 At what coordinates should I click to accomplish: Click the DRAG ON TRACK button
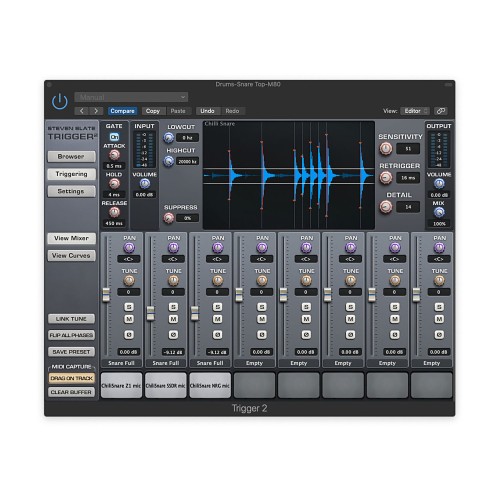click(72, 378)
